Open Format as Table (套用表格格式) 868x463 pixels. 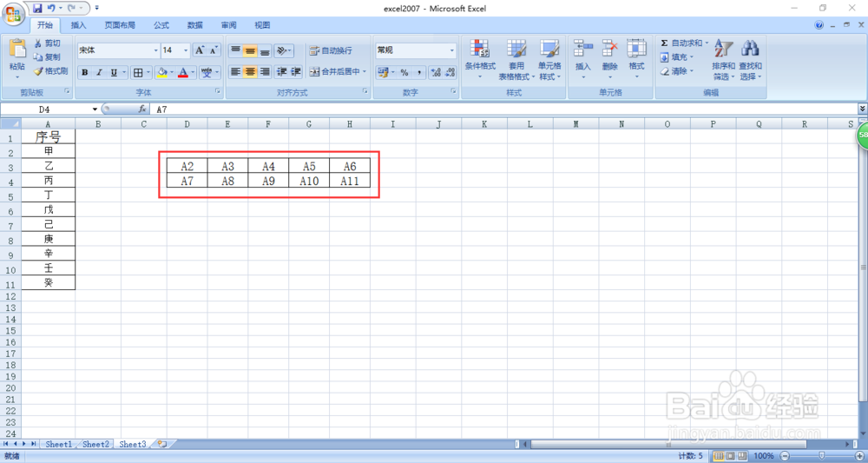click(516, 60)
